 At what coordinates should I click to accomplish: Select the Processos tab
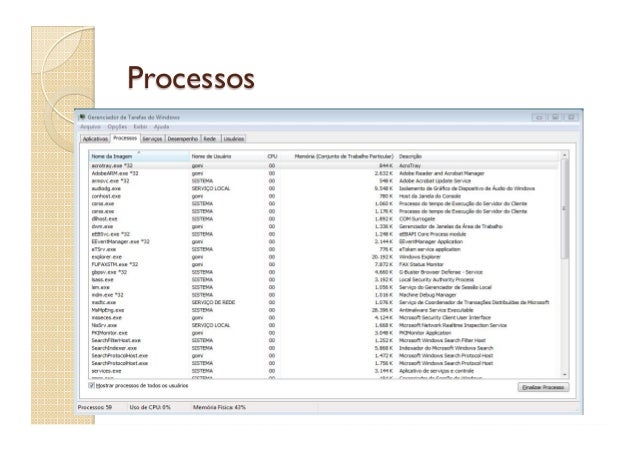coord(125,138)
